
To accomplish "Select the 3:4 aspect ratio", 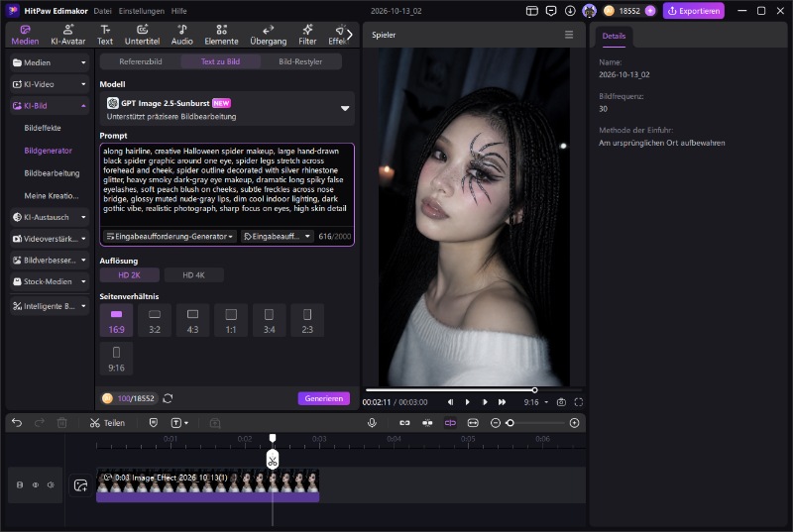I will point(269,320).
